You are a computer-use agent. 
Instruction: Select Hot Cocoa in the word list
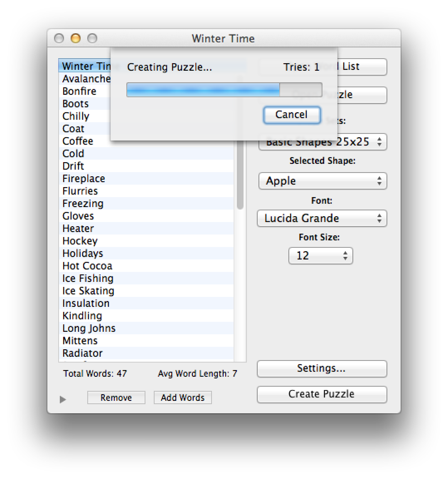click(87, 266)
